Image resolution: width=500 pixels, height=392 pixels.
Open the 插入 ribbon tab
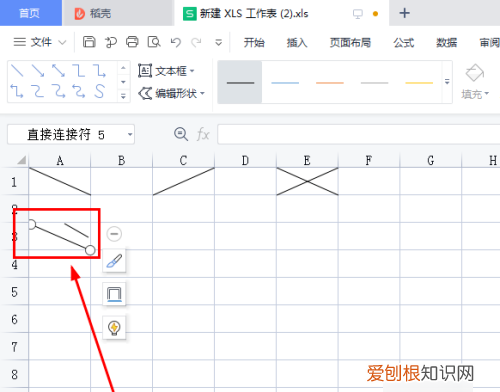point(297,42)
